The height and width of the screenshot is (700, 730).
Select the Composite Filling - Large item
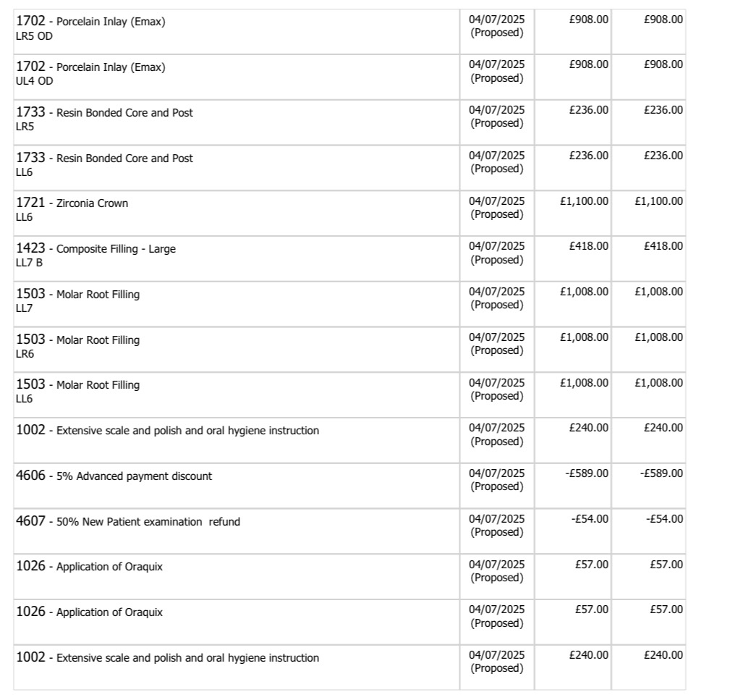[x=116, y=249]
